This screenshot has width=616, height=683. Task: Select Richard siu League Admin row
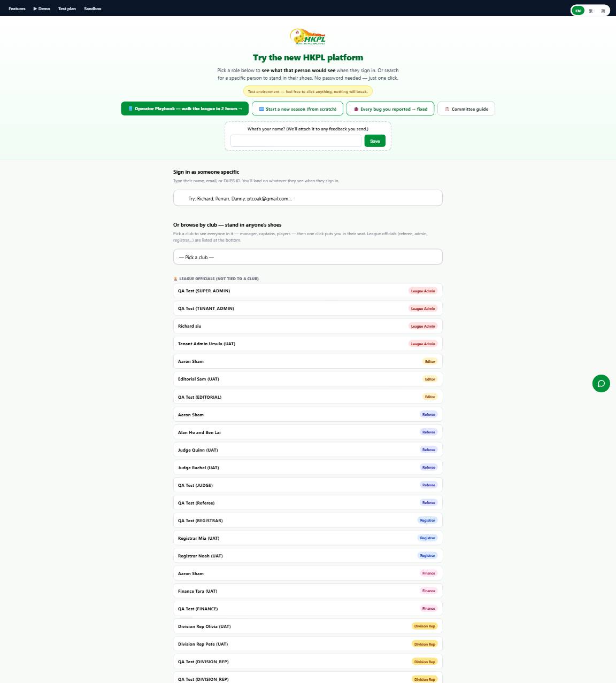coord(308,326)
